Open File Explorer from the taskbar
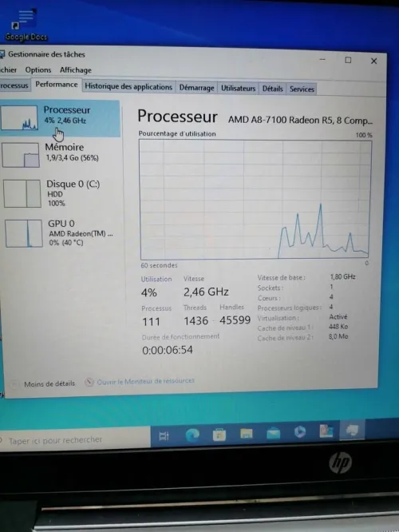 coord(247,434)
